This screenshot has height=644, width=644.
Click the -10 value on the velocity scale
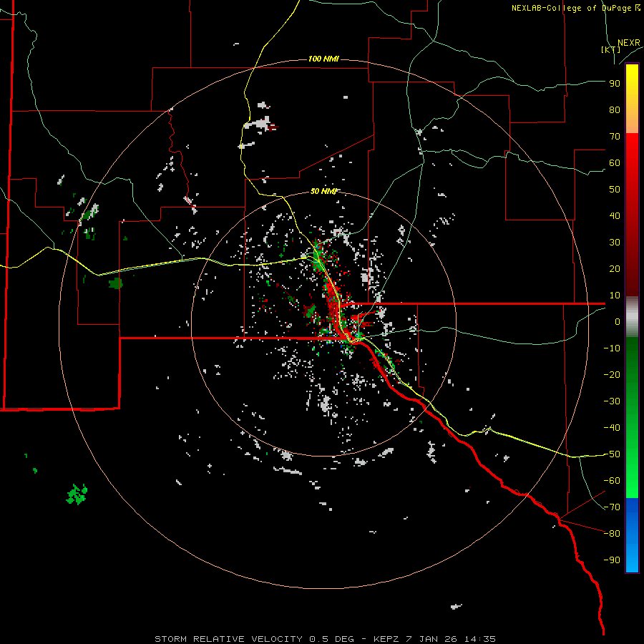(612, 348)
